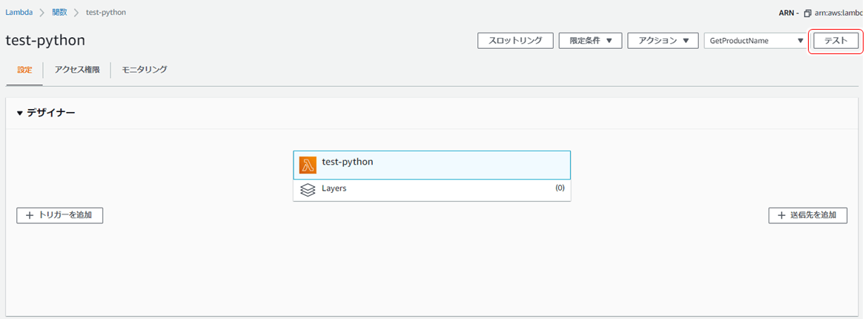The height and width of the screenshot is (319, 868).
Task: Open the 限定条件 dropdown
Action: pyautogui.click(x=590, y=41)
